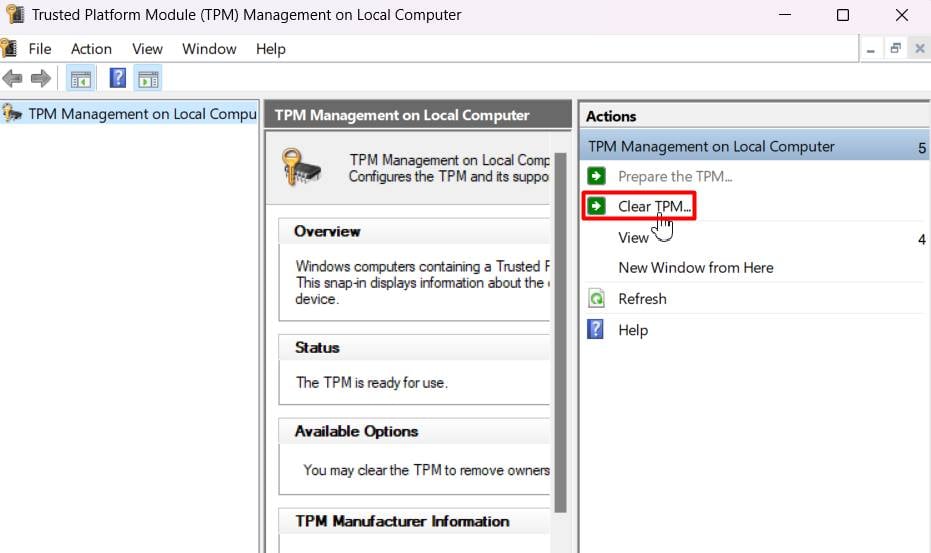Choose New Window from Here action
Viewport: 931px width, 553px height.
[696, 268]
